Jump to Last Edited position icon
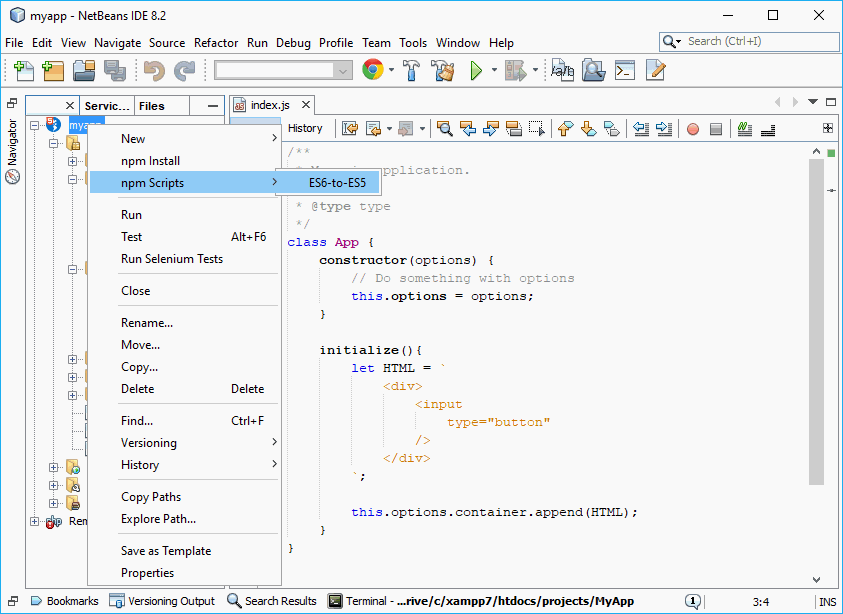The image size is (843, 614). pyautogui.click(x=349, y=128)
